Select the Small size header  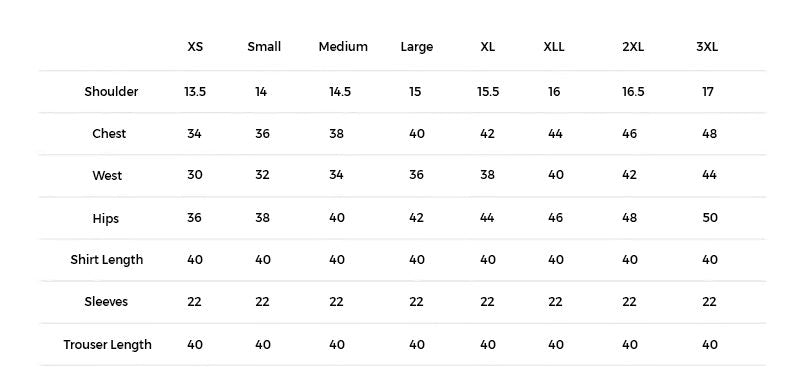tap(264, 46)
